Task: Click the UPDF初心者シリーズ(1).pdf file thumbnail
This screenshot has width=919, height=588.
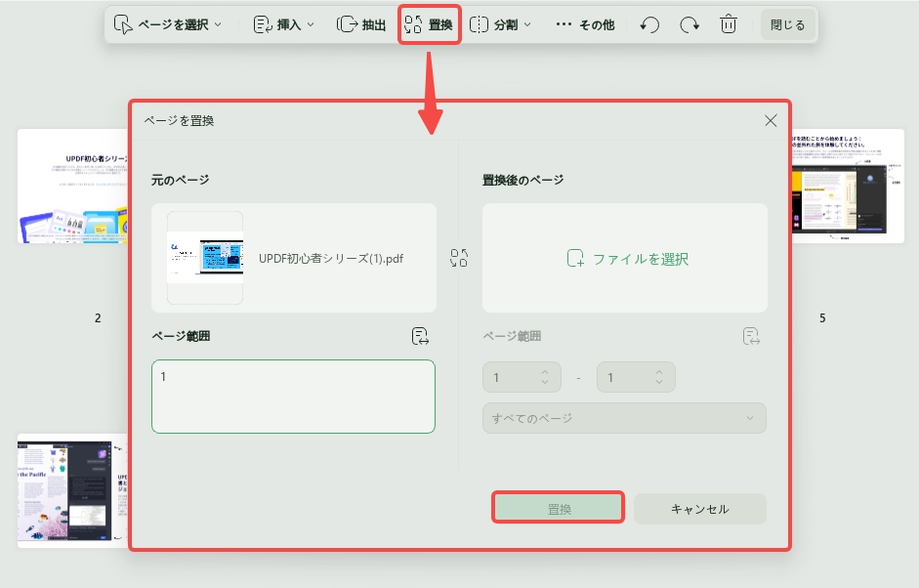Action: click(x=205, y=258)
